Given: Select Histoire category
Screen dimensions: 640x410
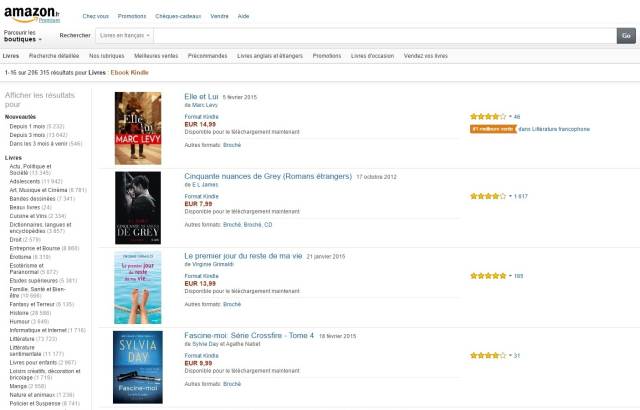Looking at the screenshot, I should coord(30,313).
